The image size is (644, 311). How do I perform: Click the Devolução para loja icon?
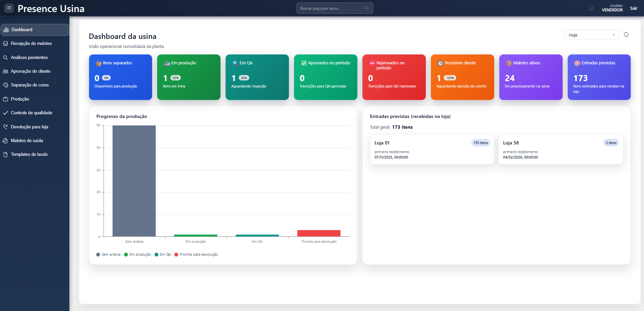5,127
